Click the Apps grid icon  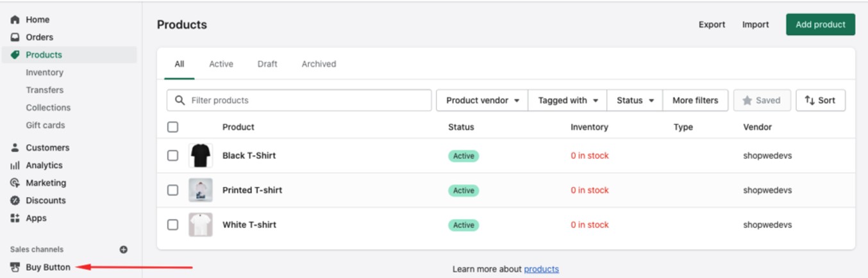click(15, 218)
